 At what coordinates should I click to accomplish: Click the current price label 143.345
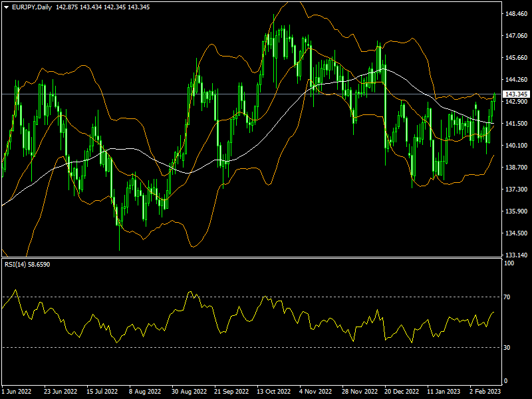coord(516,94)
